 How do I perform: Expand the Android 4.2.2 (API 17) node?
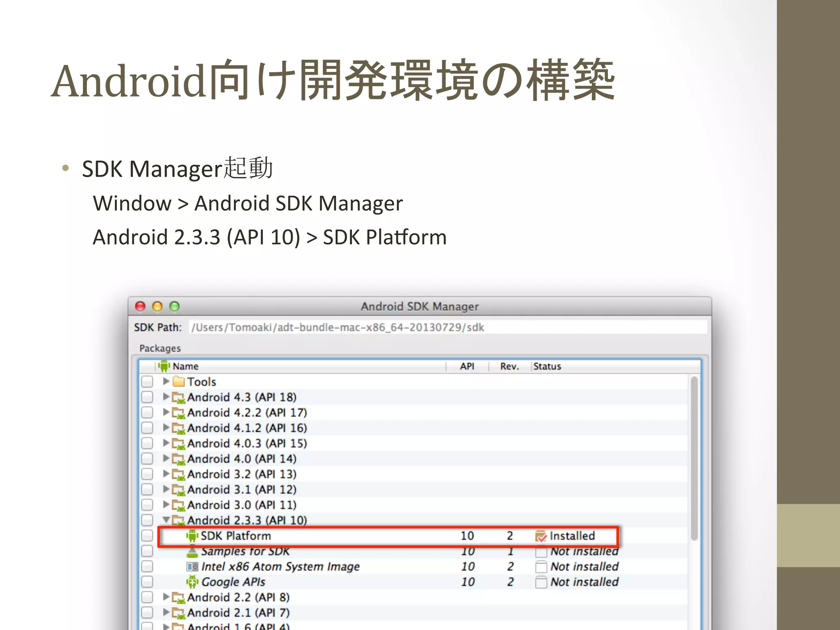[x=166, y=412]
